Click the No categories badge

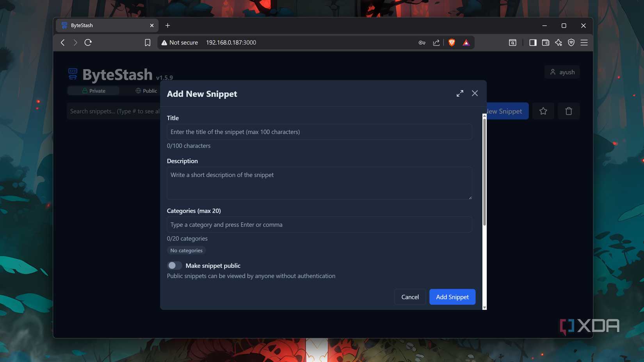[x=186, y=250]
